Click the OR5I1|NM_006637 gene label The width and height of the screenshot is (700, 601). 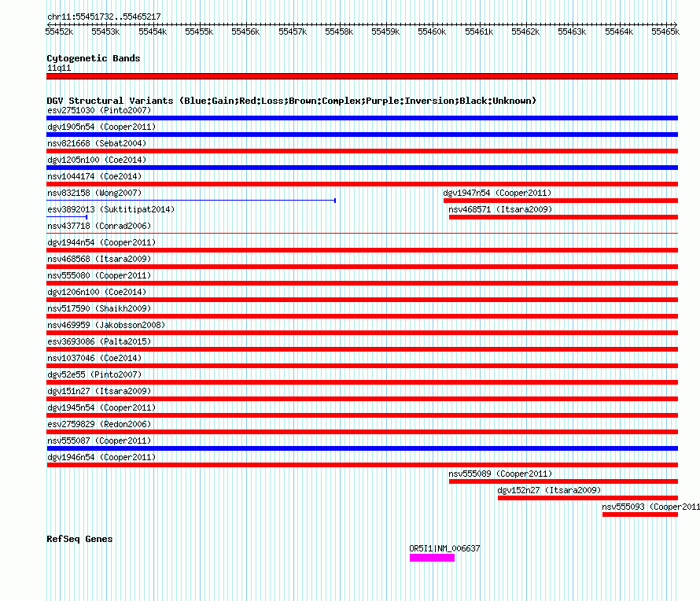click(x=444, y=548)
